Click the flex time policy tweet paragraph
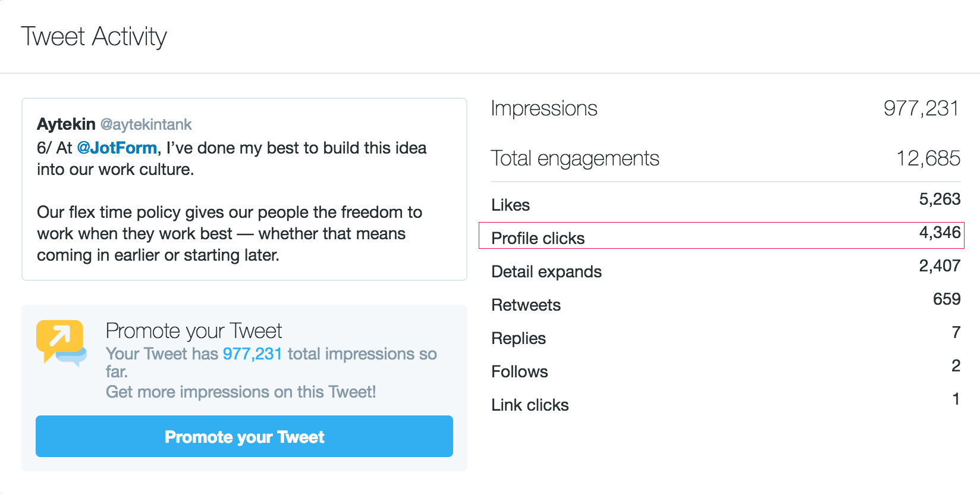980x494 pixels. [229, 233]
